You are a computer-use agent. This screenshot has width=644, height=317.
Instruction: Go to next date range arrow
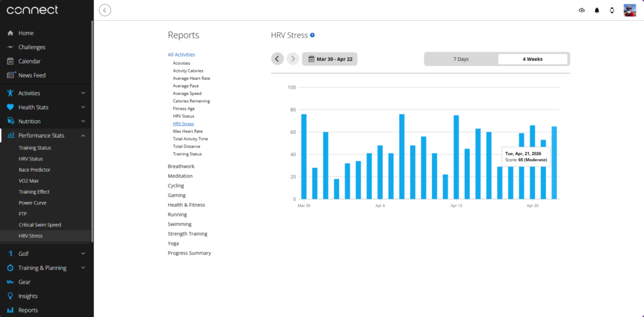click(x=293, y=58)
